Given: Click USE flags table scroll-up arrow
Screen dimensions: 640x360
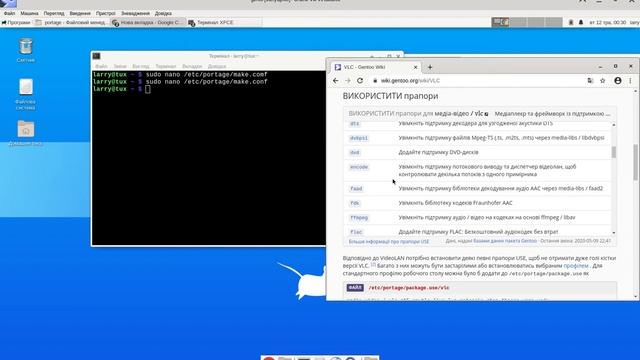Looking at the screenshot, I should click(613, 124).
